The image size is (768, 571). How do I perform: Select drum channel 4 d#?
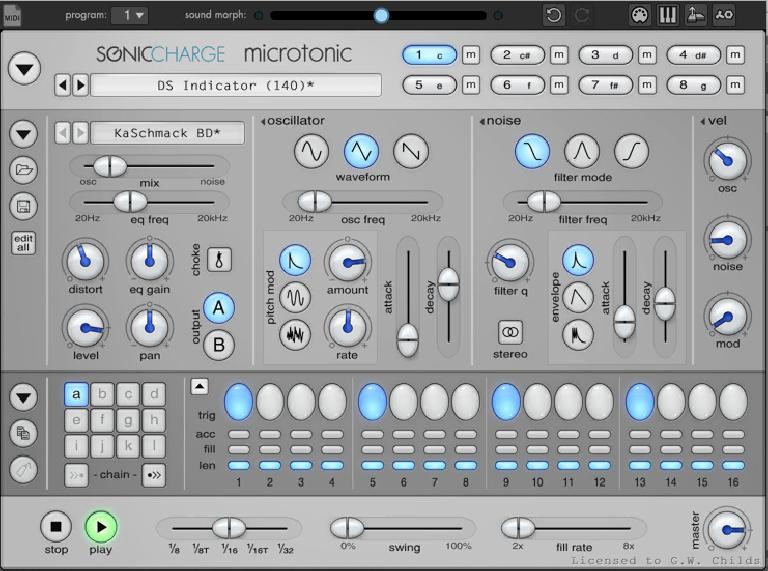(694, 55)
